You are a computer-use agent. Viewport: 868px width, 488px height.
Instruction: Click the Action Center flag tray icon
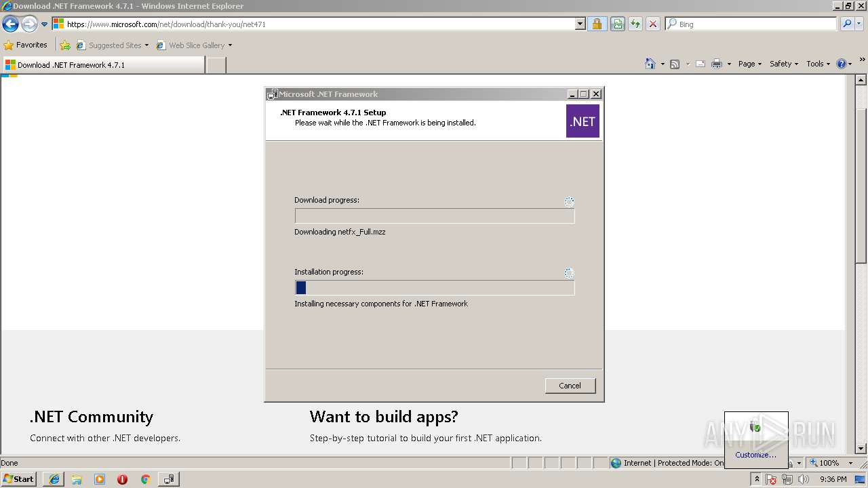(x=772, y=479)
